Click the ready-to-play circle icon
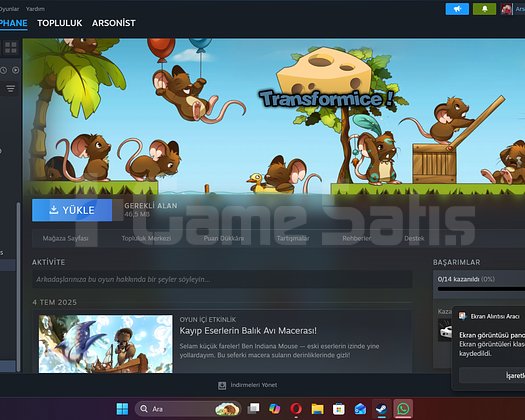 [16, 70]
